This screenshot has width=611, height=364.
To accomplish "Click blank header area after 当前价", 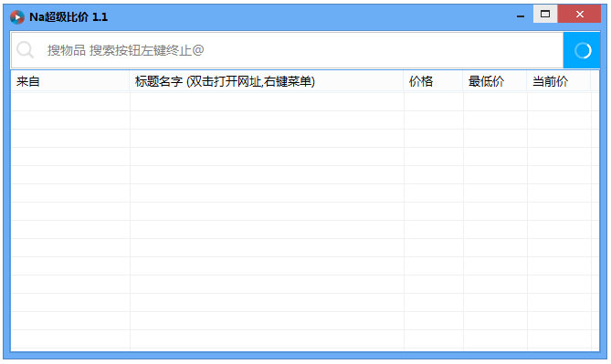I will pyautogui.click(x=595, y=81).
